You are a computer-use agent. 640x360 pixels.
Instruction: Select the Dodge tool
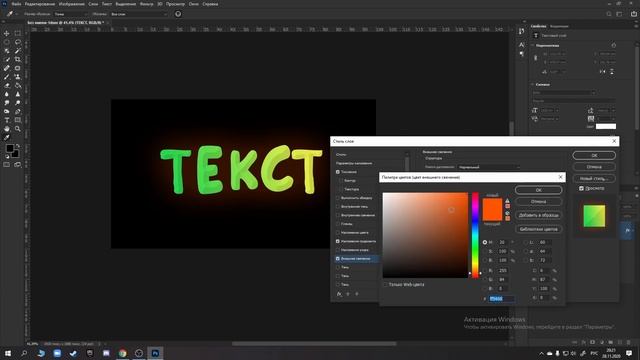click(18, 103)
